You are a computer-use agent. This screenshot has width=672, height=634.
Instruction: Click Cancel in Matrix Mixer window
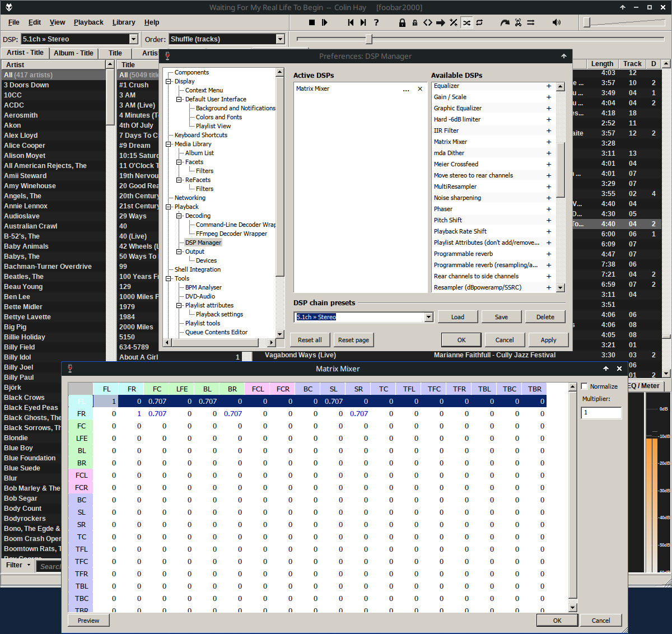(601, 621)
